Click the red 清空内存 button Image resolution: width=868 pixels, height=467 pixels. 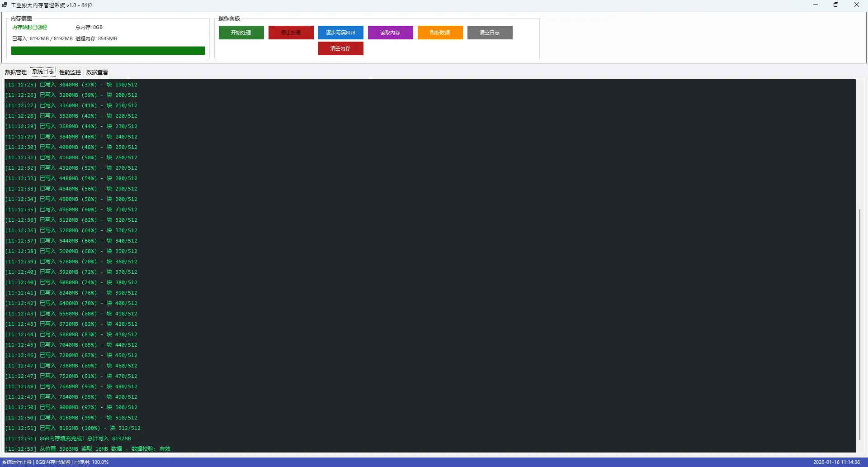click(340, 48)
